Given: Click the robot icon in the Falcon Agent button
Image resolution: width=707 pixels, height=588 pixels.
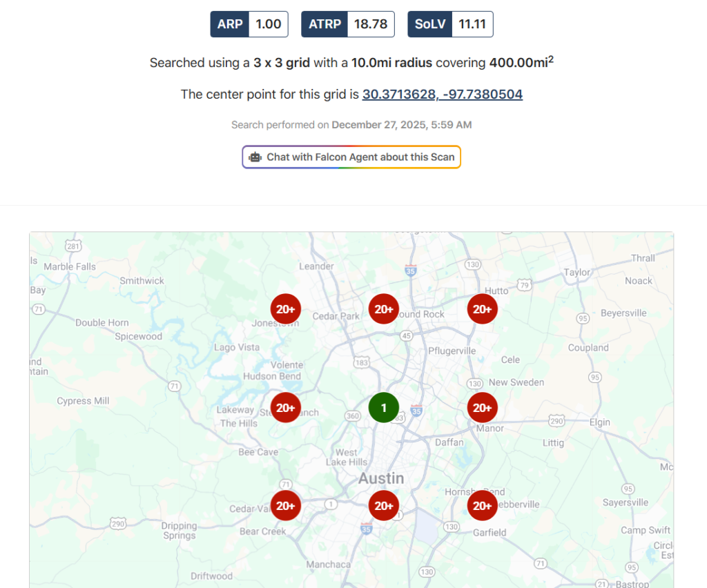Looking at the screenshot, I should (255, 157).
